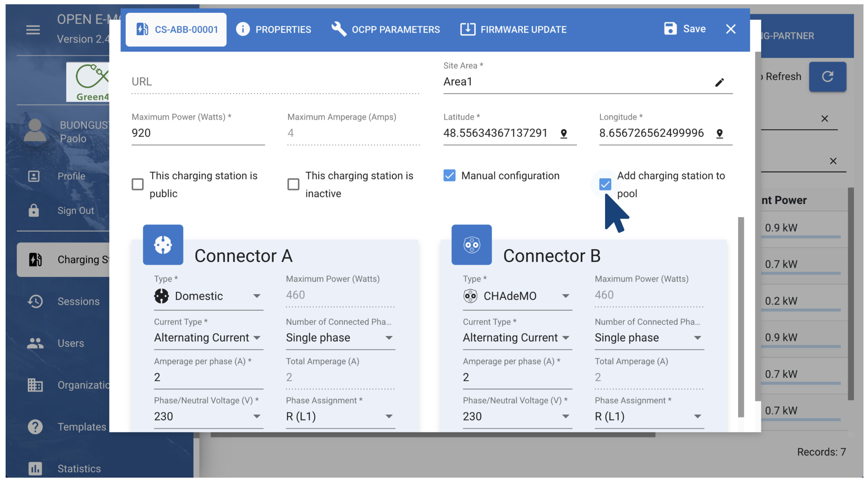
Task: Click the Templates help icon in sidebar
Action: point(35,427)
